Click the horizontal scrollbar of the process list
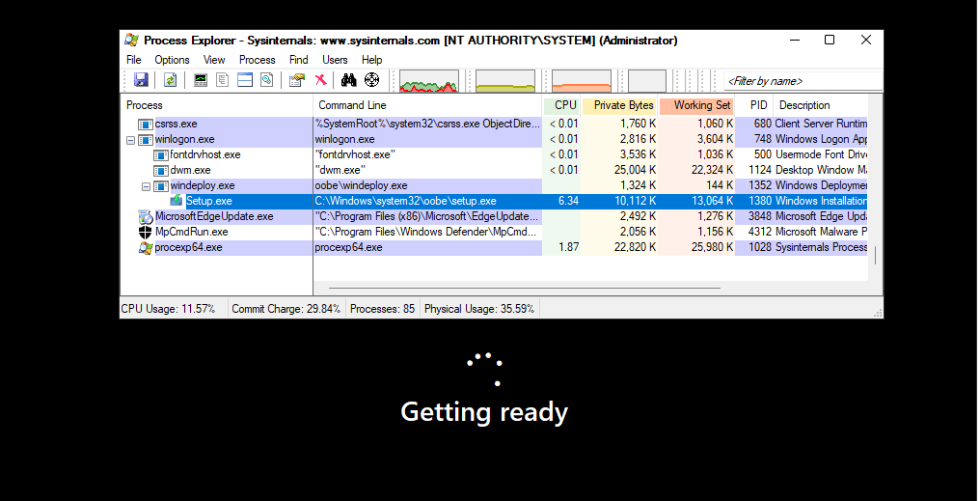The height and width of the screenshot is (501, 980). (525, 289)
